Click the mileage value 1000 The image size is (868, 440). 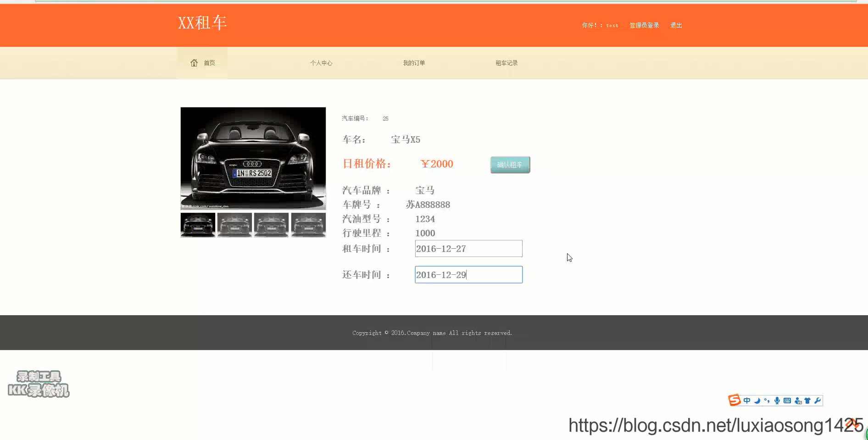click(x=425, y=233)
